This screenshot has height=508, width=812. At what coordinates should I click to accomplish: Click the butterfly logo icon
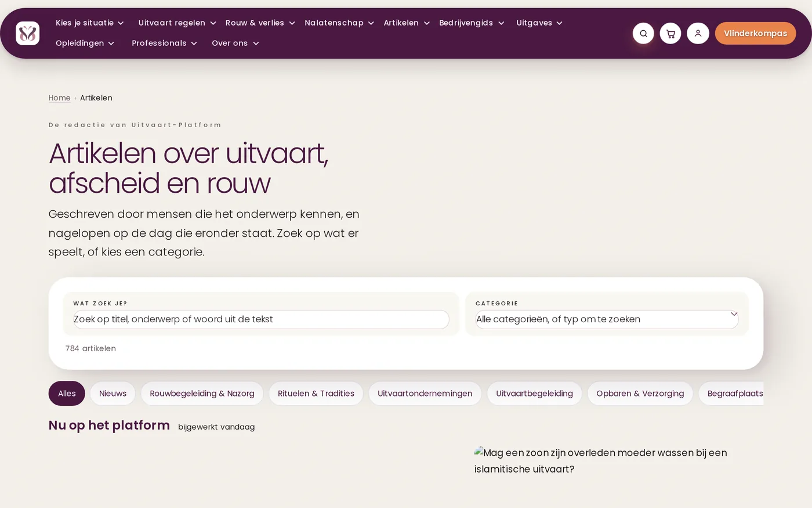tap(28, 33)
